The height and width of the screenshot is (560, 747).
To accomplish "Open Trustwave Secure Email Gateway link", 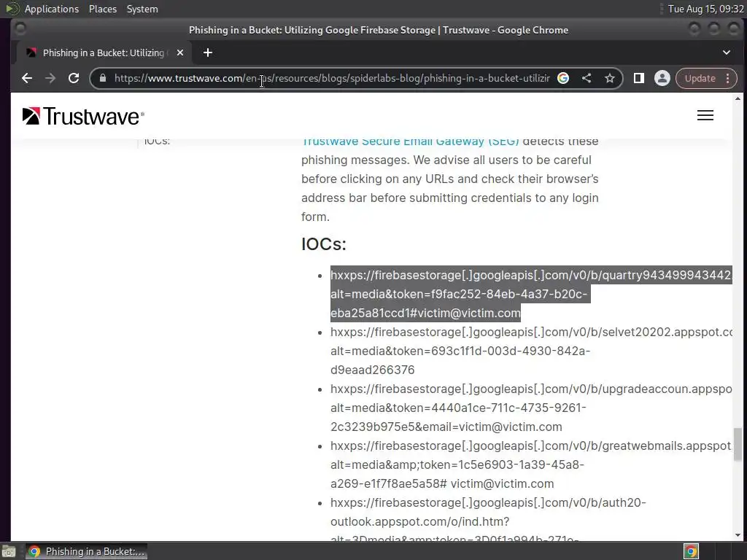I will pos(410,141).
